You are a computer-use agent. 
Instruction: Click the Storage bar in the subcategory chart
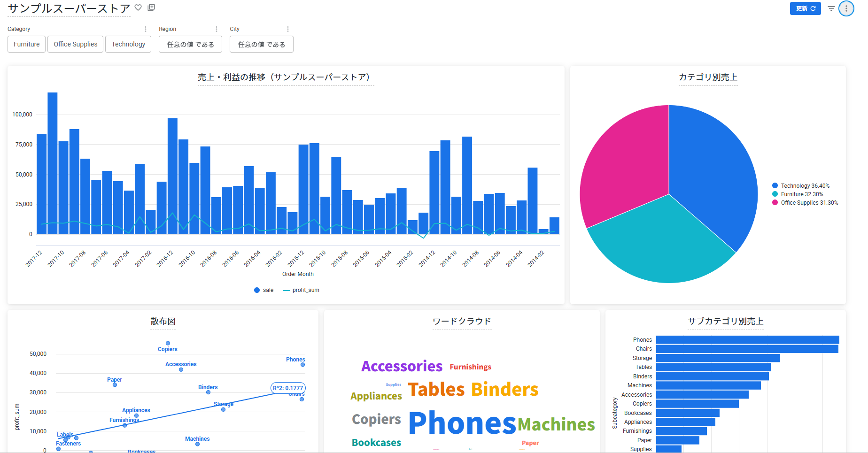tap(718, 358)
